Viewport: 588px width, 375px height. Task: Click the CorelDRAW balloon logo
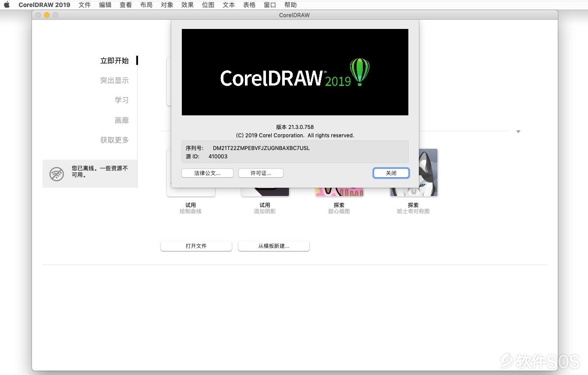coord(360,72)
